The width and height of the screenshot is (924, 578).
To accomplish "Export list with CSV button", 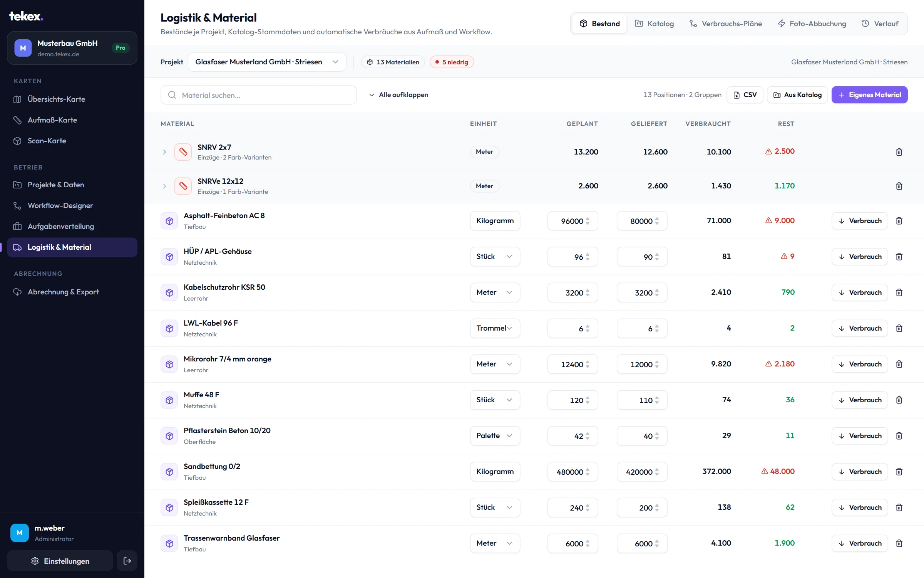I will coord(745,95).
